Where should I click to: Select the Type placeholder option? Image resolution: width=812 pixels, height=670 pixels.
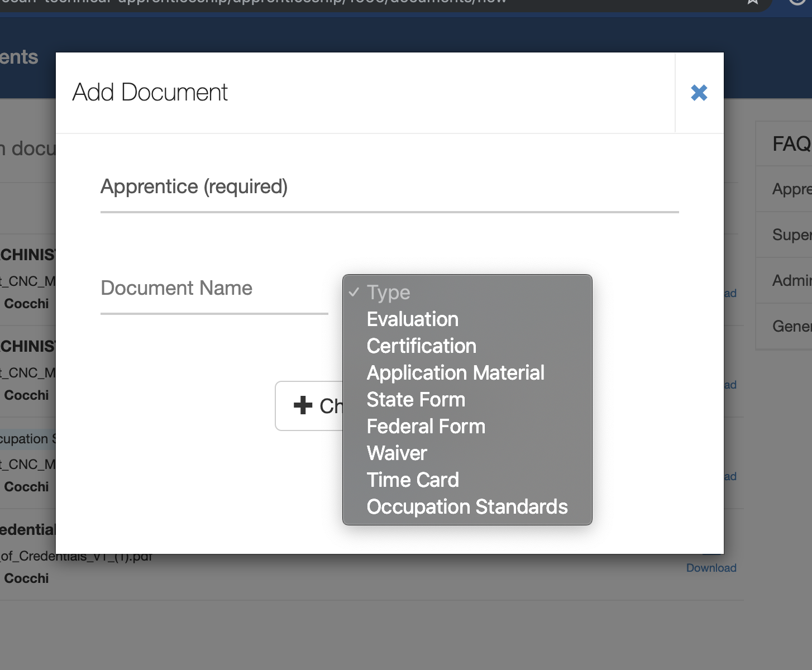click(x=467, y=293)
